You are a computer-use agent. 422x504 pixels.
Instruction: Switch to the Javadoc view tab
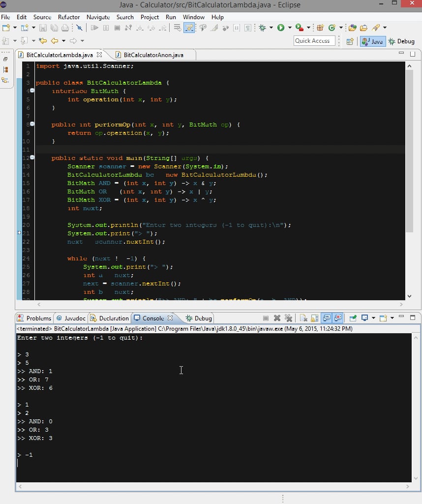click(71, 318)
